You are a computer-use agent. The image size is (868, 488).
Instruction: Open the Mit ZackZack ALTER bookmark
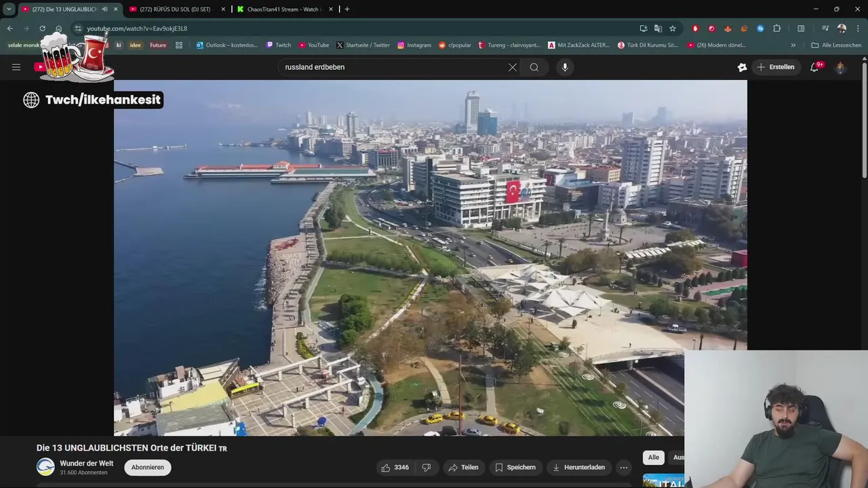pos(579,45)
